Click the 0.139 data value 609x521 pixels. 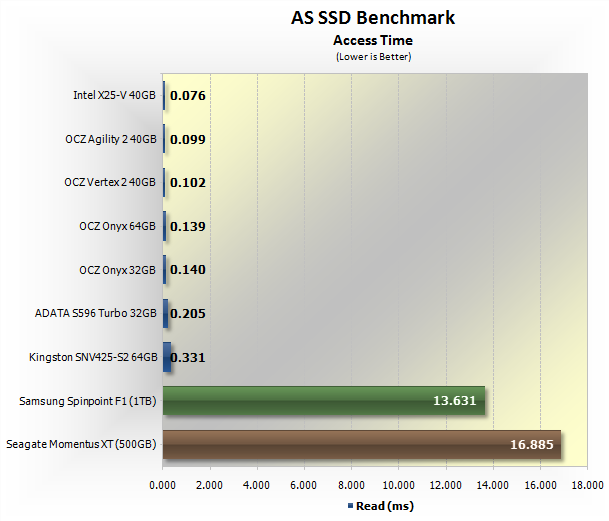click(188, 227)
